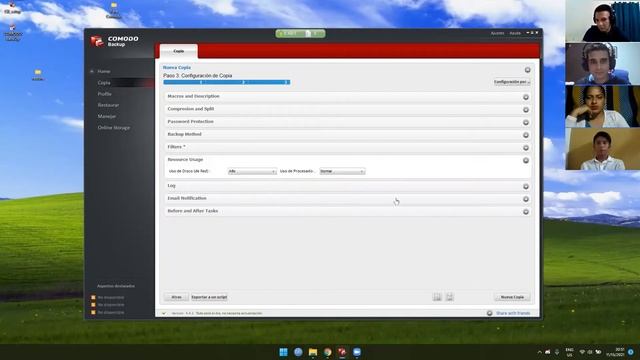Click the Comodo Backup taskbar icon
The width and height of the screenshot is (640, 360).
click(x=342, y=352)
